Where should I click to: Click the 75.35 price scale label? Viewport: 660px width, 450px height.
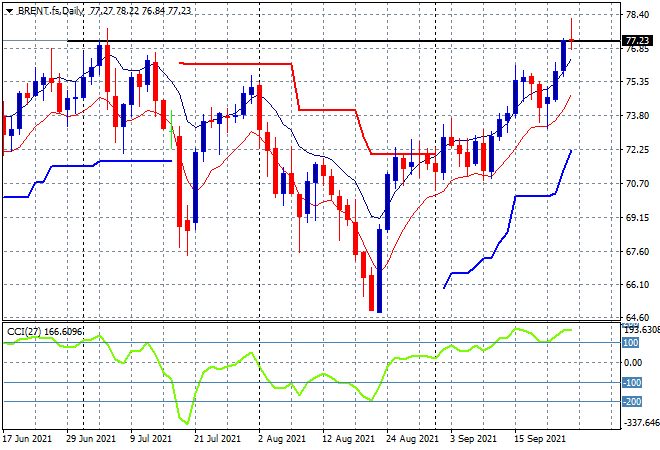point(637,82)
